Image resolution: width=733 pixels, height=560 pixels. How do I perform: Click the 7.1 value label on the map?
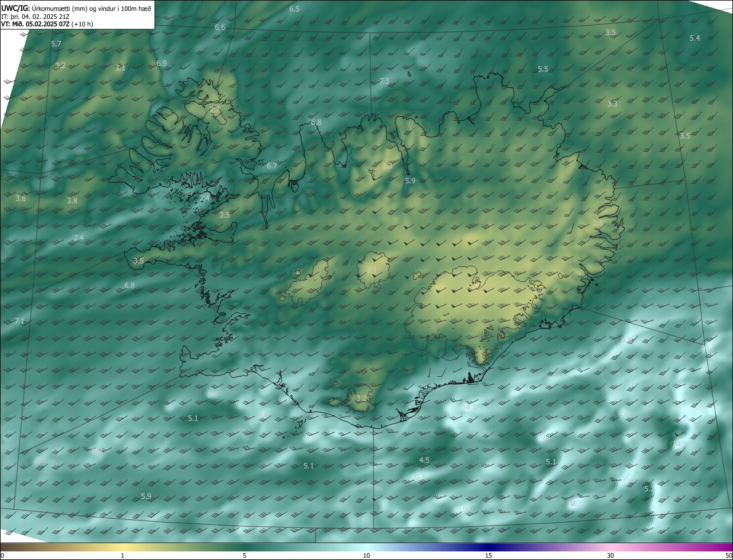pyautogui.click(x=19, y=321)
